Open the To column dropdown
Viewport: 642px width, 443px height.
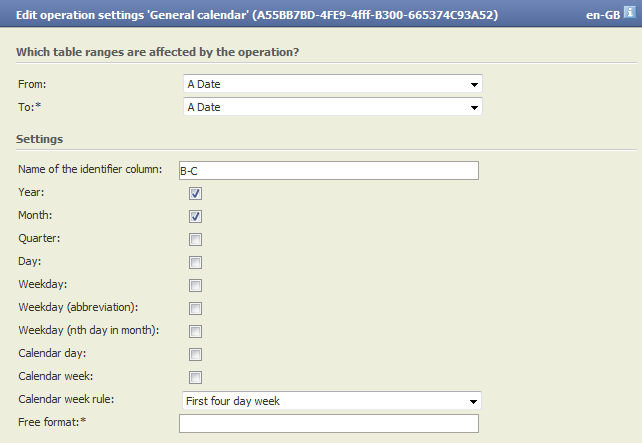click(x=333, y=107)
